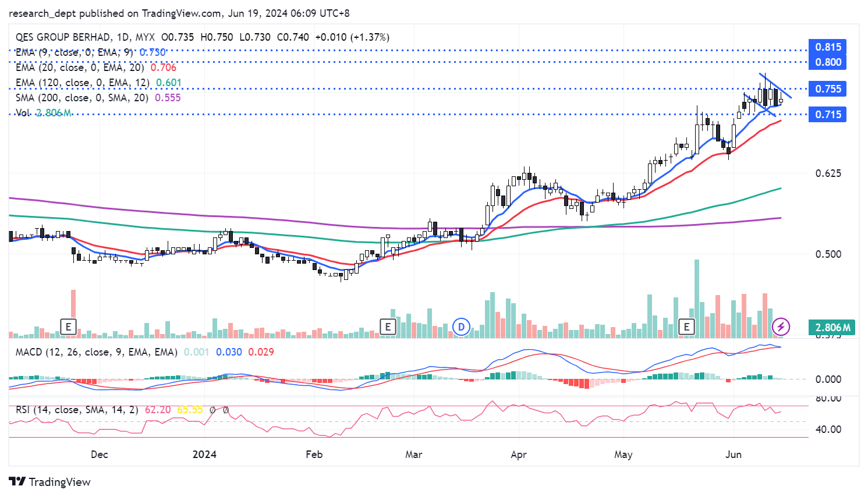Click the earnings E marker in late May

pos(687,326)
